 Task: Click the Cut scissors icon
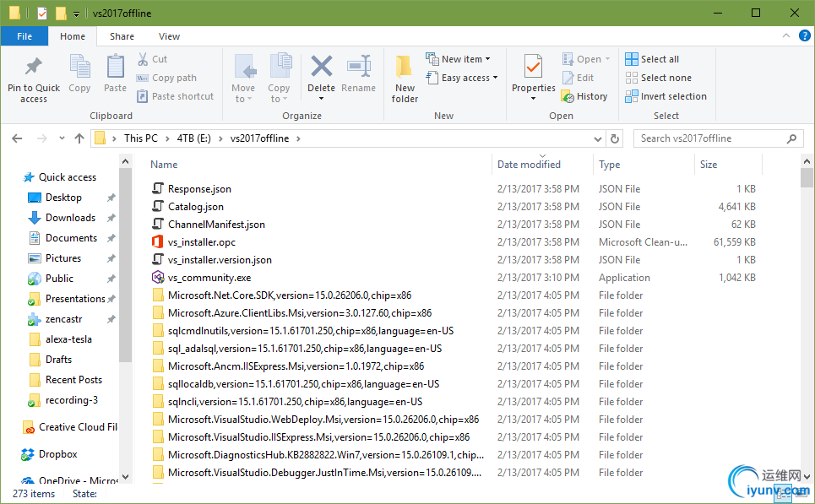pos(143,59)
